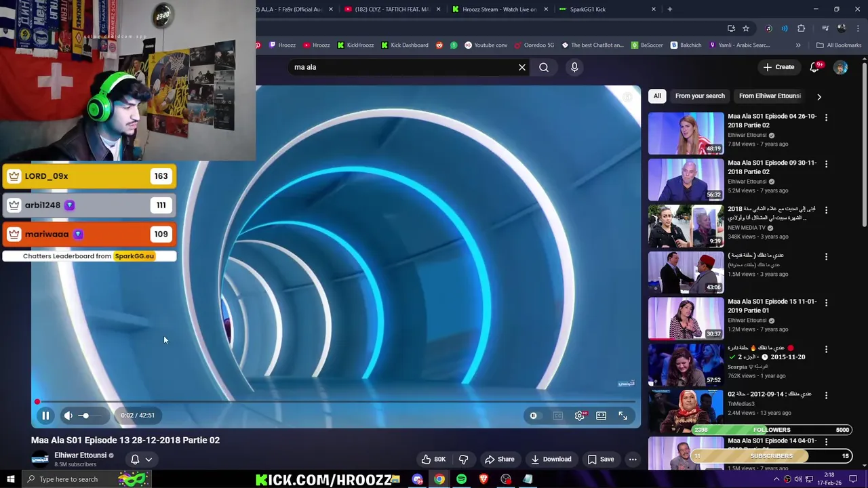
Task: Open the Windows Start menu
Action: [x=11, y=479]
